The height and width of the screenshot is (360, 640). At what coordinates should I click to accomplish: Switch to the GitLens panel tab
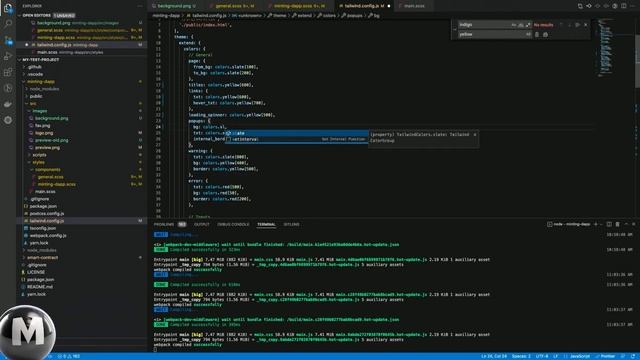pyautogui.click(x=291, y=224)
